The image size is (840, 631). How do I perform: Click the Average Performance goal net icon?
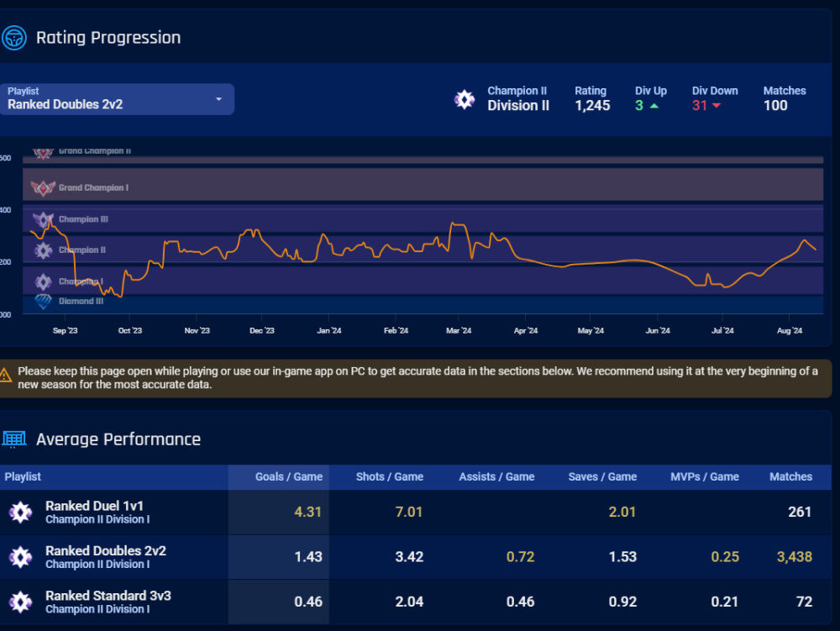coord(14,439)
